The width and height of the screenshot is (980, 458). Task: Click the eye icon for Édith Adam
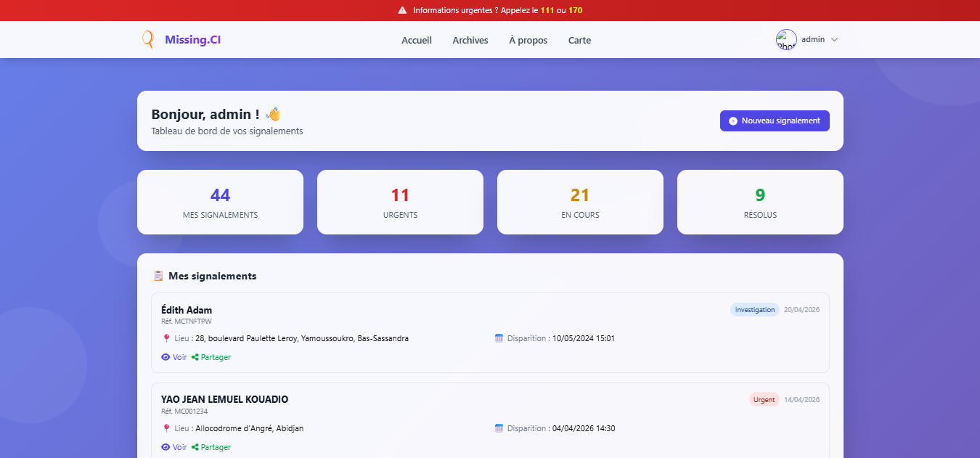[166, 357]
